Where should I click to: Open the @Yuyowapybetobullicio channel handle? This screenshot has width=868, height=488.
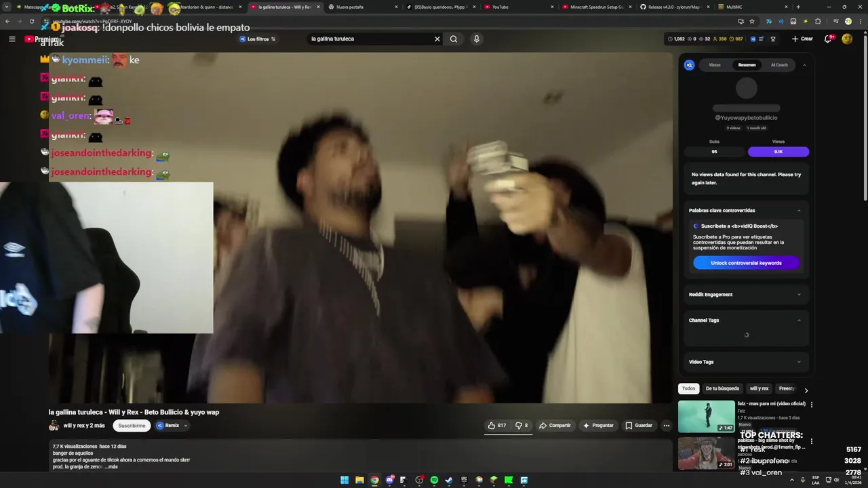746,118
